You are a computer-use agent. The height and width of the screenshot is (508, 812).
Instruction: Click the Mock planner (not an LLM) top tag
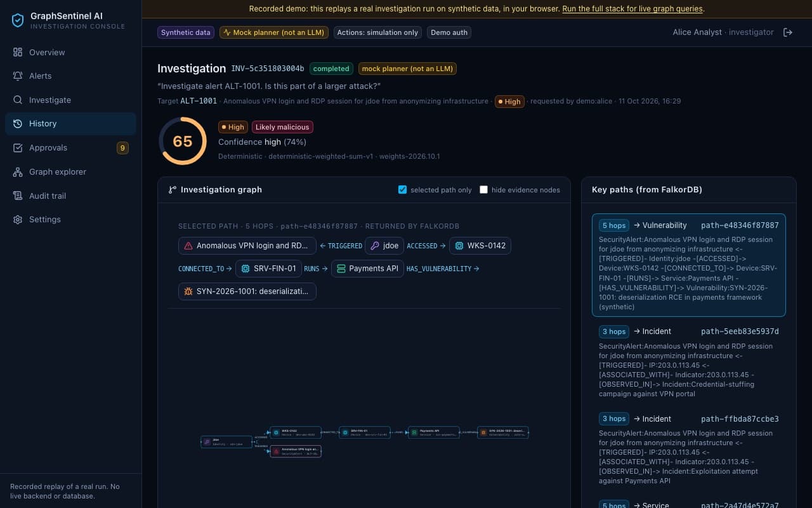pos(274,32)
